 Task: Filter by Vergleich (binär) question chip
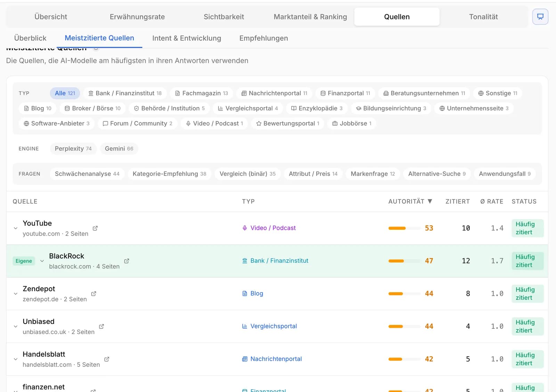248,174
